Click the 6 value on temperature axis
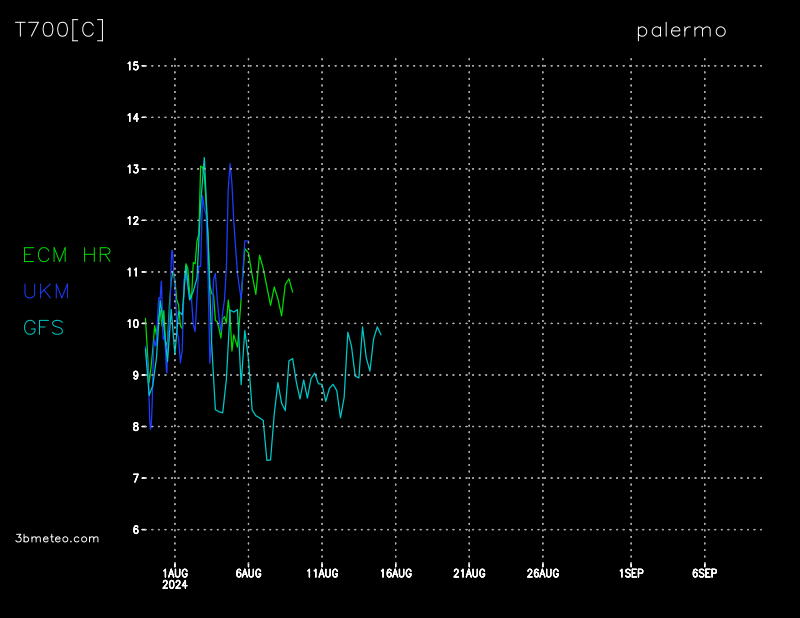 136,530
